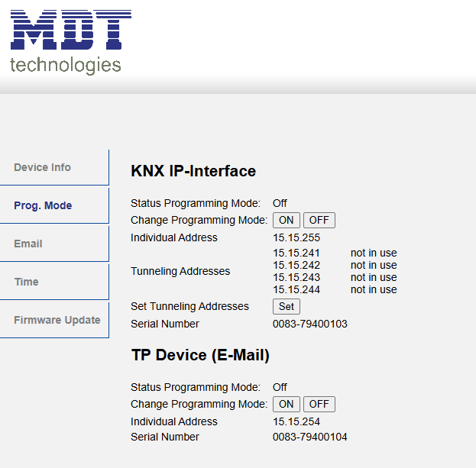Go to the Time tab

(27, 282)
